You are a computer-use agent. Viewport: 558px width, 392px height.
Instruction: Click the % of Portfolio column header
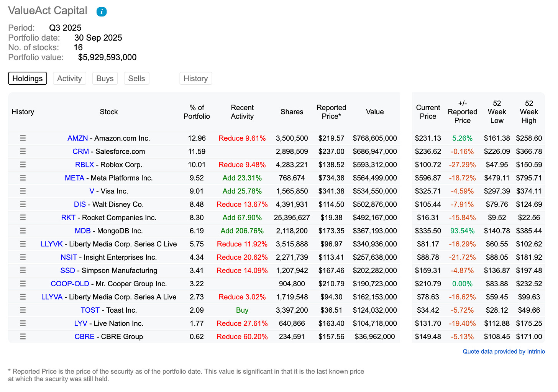[x=197, y=112]
